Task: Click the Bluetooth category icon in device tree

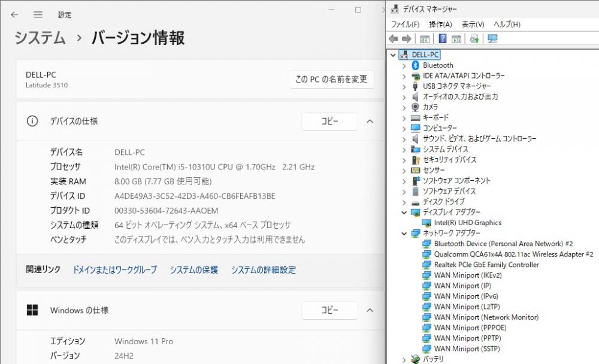Action: (415, 65)
